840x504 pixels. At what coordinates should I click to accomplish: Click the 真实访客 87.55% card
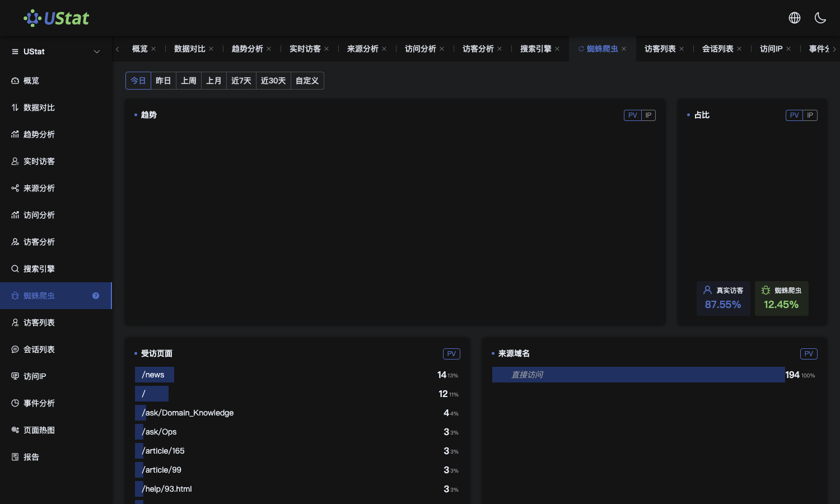(723, 298)
